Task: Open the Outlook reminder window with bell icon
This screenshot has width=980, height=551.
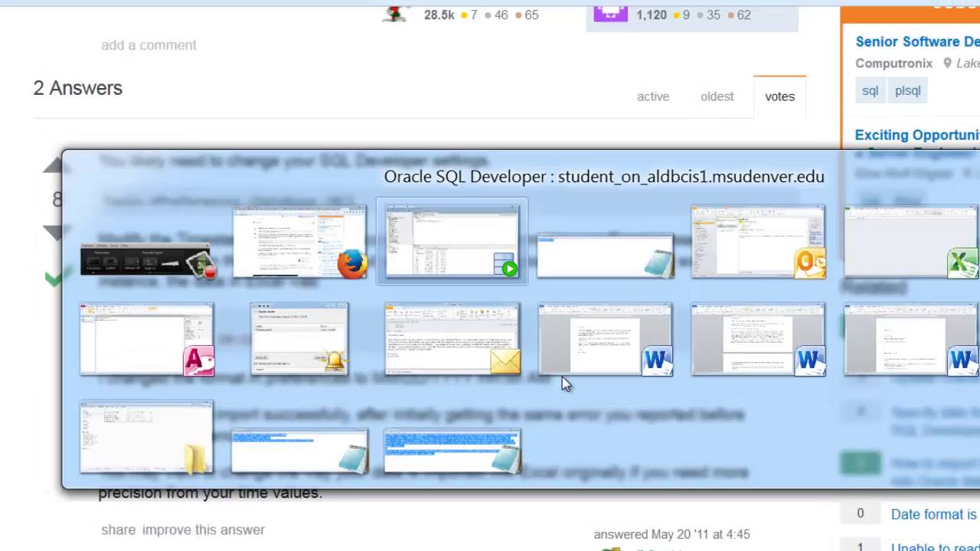Action: coord(299,339)
